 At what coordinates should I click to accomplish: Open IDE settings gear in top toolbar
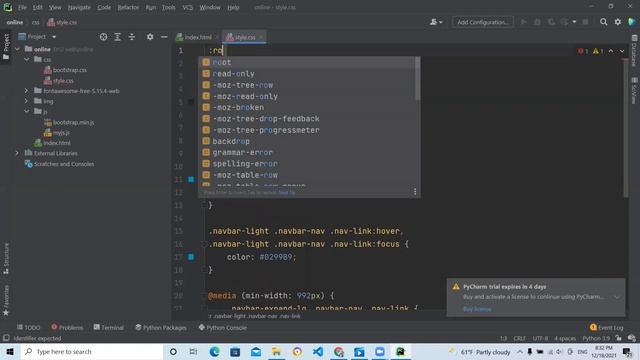click(x=618, y=22)
